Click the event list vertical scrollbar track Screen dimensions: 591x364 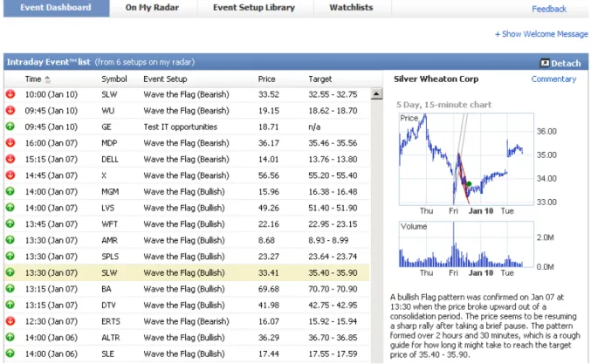coord(376,230)
